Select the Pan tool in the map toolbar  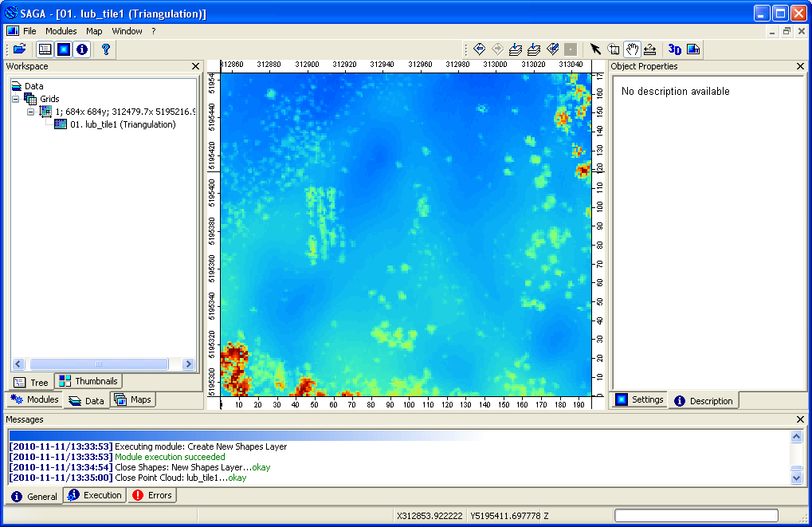(632, 49)
